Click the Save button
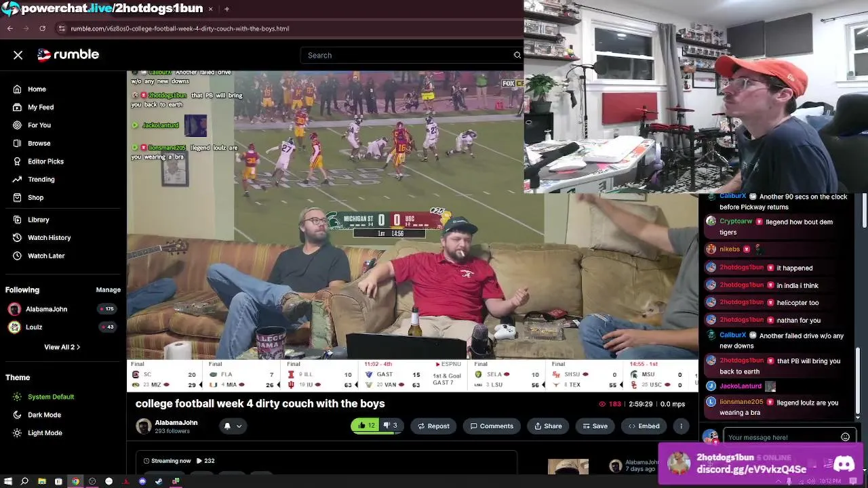 [595, 426]
